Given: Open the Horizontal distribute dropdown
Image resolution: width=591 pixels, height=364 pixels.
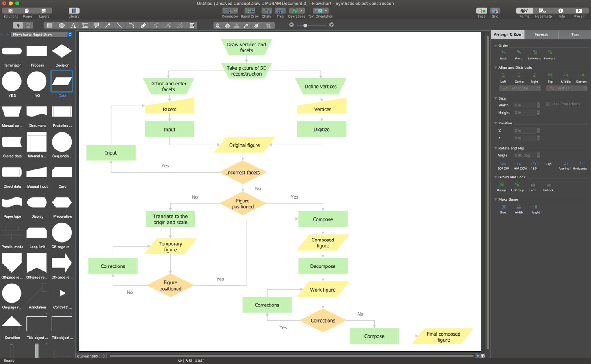Looking at the screenshot, I should point(520,88).
